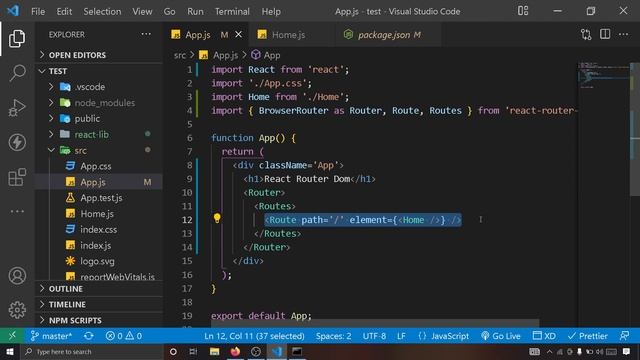Collapse the src folder
640x360 pixels.
coord(99,150)
